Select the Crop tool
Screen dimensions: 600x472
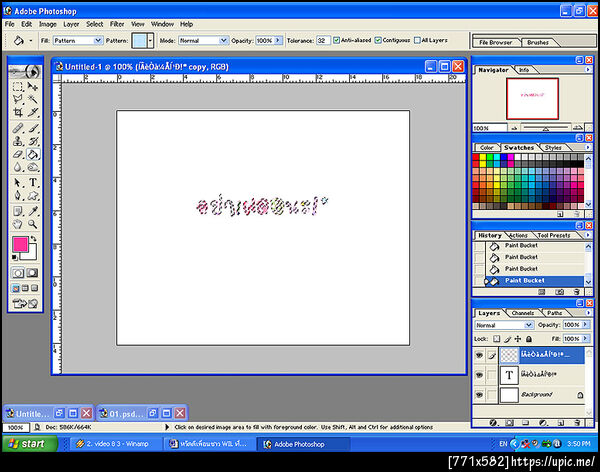click(18, 112)
